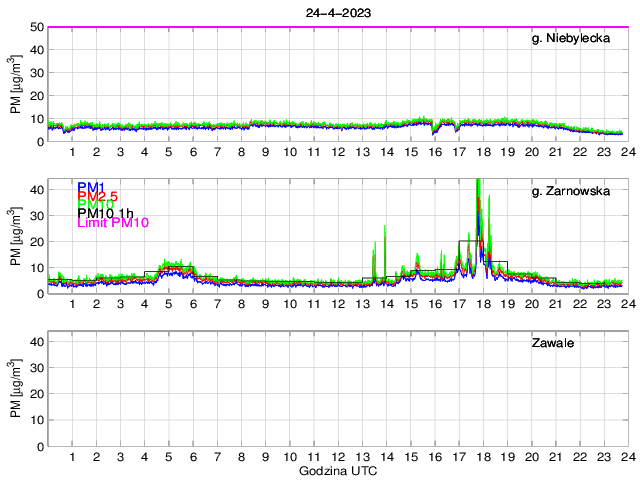640x480 pixels.
Task: Click the 50 tick on top plot's y-axis
Action: pyautogui.click(x=35, y=27)
